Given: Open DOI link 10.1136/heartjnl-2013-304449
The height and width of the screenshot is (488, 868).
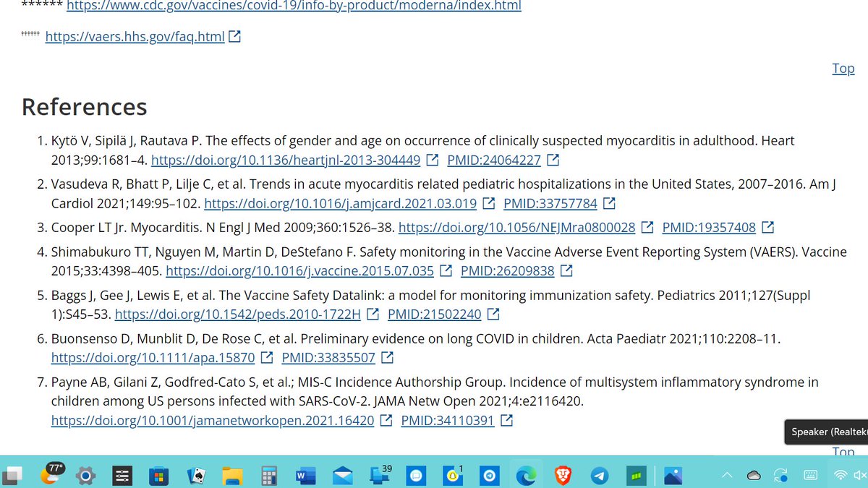Looking at the screenshot, I should (x=286, y=160).
